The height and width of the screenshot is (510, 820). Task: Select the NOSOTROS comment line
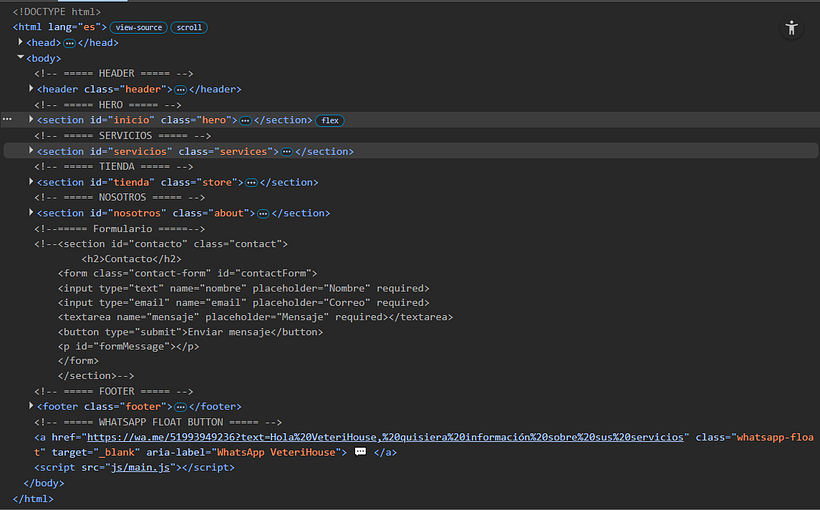pyautogui.click(x=119, y=198)
